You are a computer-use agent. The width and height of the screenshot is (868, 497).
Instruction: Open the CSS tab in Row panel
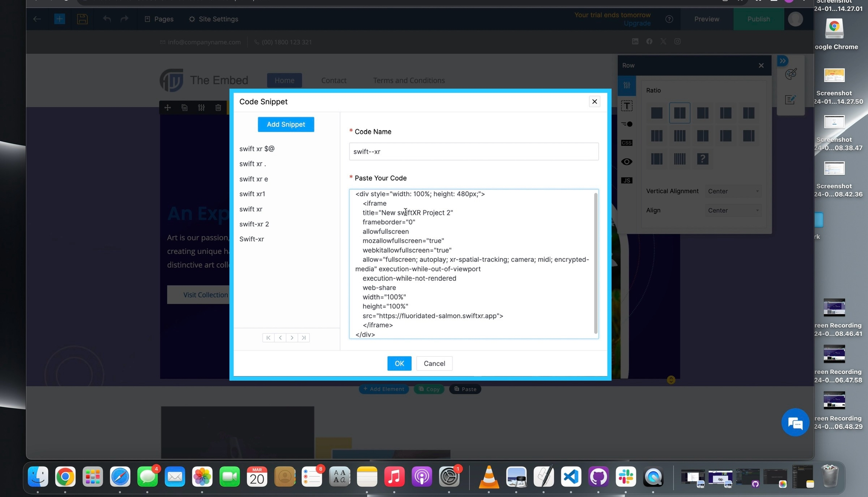[x=627, y=143]
